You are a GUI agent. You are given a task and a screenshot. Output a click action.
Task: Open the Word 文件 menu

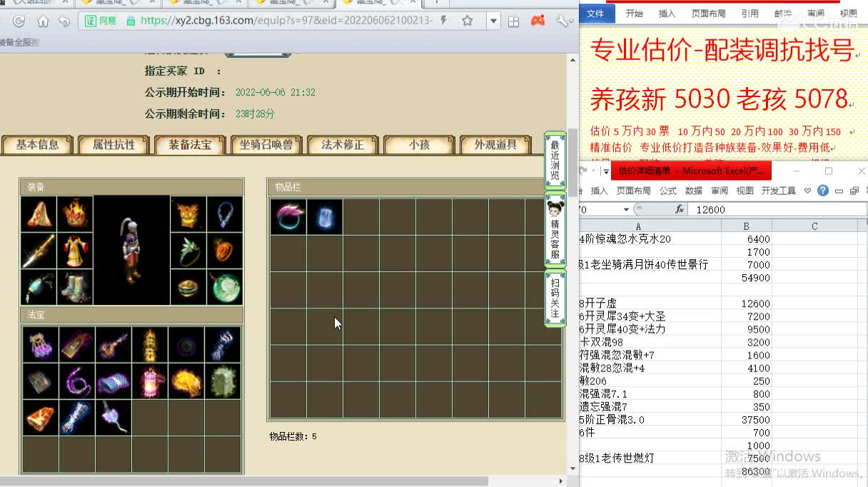click(x=595, y=13)
